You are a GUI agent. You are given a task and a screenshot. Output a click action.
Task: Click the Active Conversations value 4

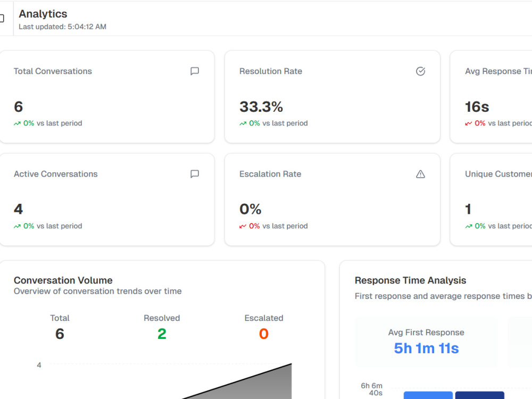(x=18, y=209)
